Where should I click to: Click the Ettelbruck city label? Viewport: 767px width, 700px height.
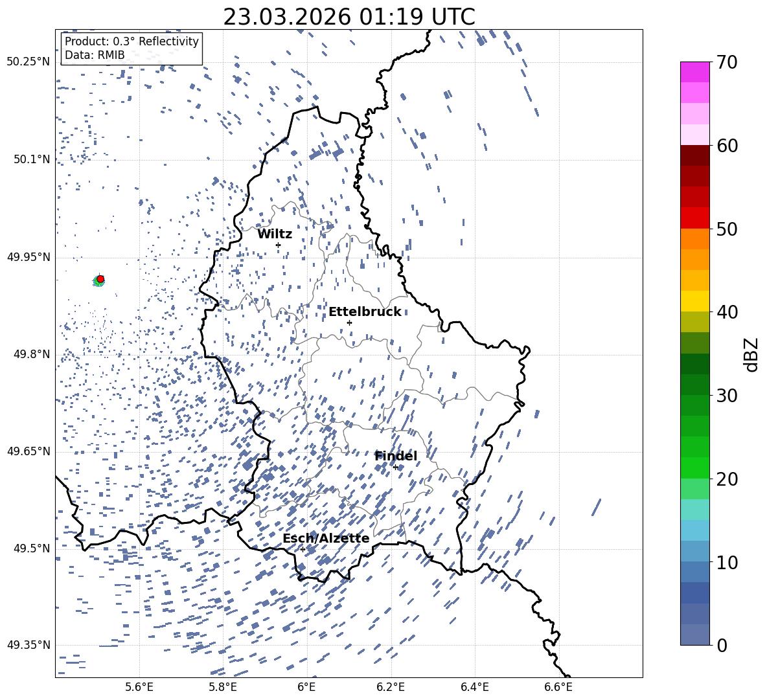(365, 312)
